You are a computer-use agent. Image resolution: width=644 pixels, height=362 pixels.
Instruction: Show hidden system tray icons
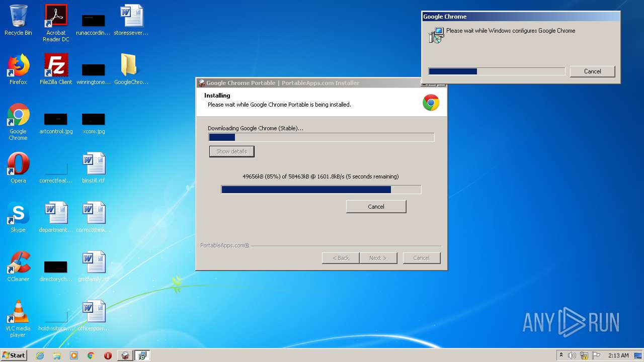click(561, 355)
